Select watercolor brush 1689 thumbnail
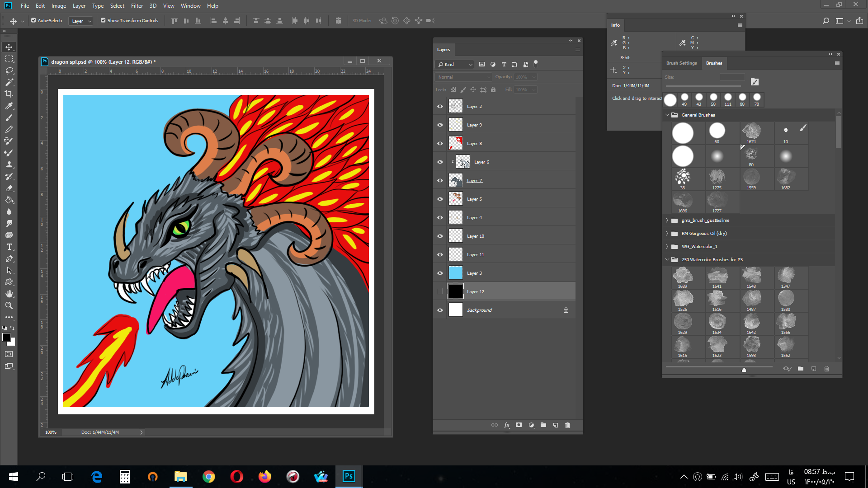The image size is (868, 488). pyautogui.click(x=683, y=277)
